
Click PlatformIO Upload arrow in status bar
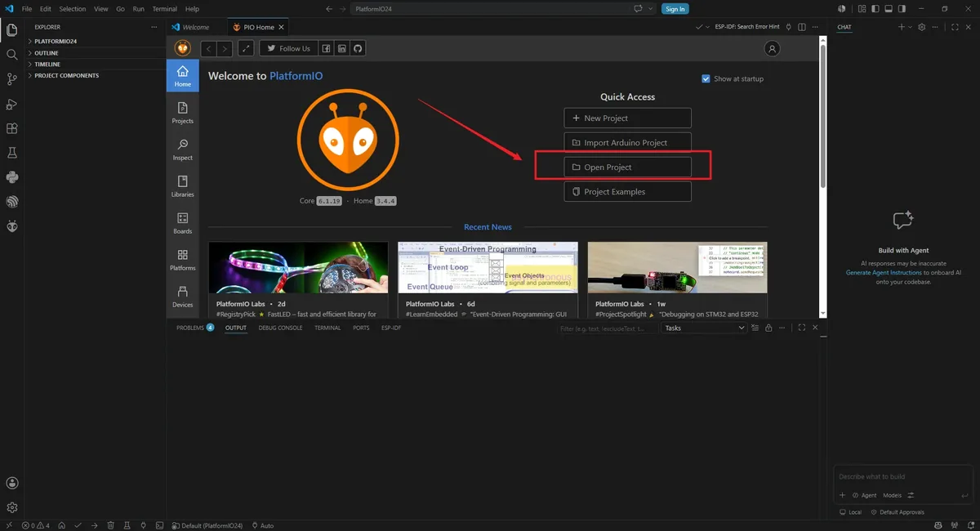pos(94,525)
